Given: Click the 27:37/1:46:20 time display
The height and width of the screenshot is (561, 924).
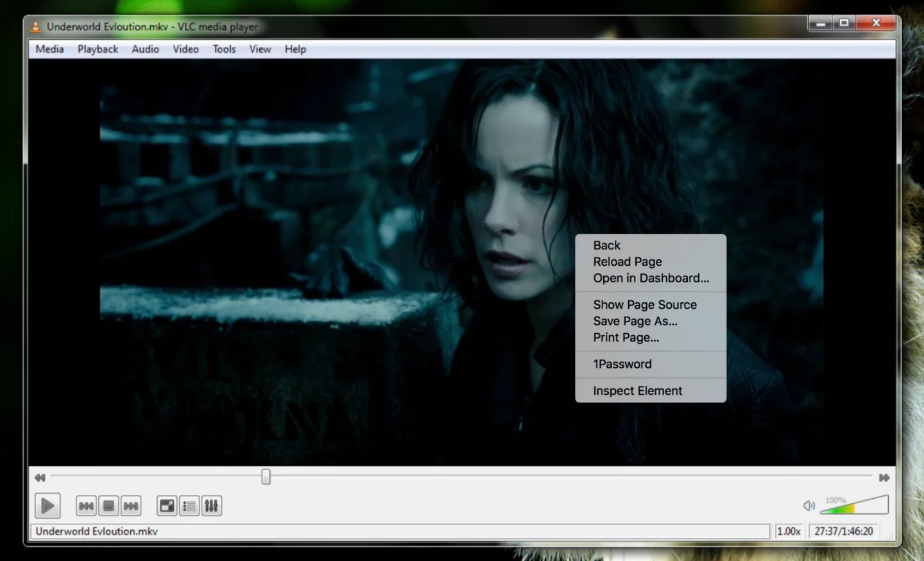Looking at the screenshot, I should 843,531.
